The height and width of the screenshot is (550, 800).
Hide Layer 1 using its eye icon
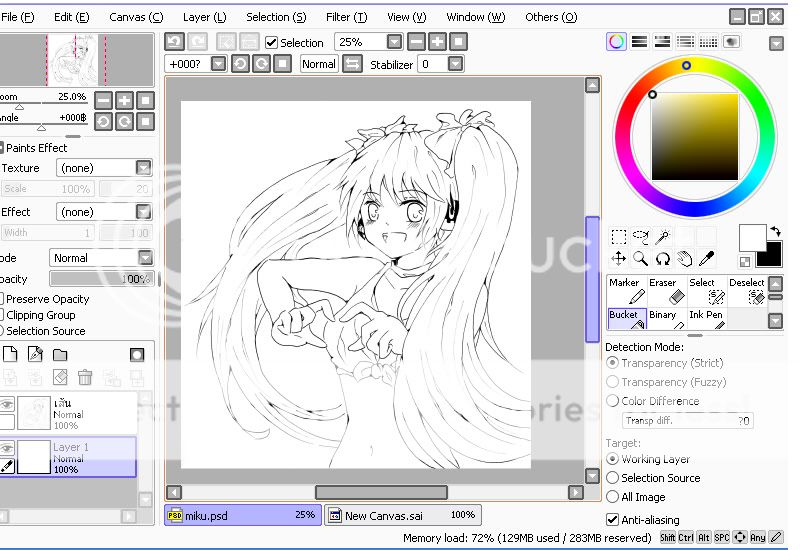pos(6,447)
